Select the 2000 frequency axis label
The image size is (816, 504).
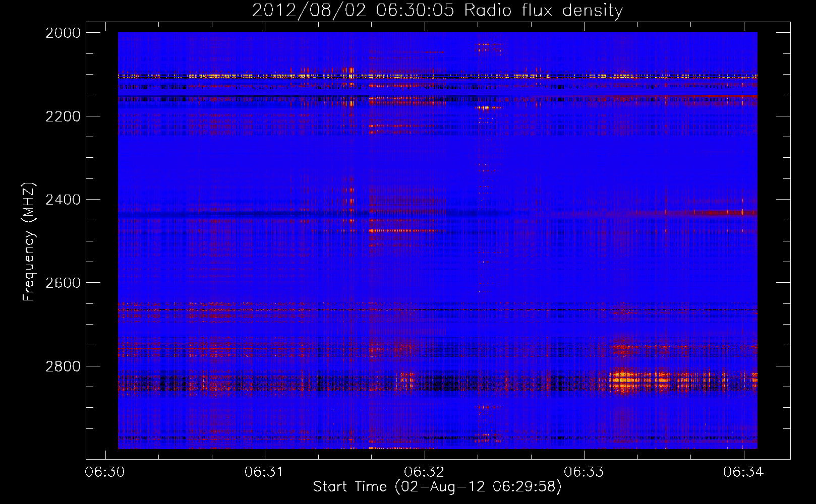coord(63,33)
